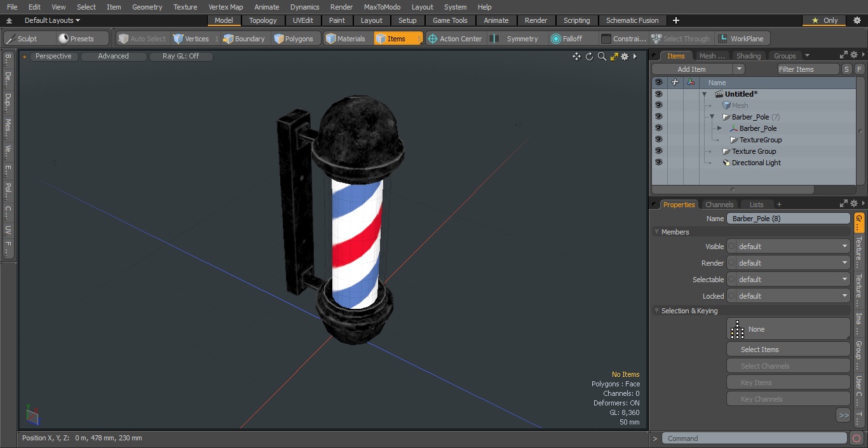Maximize the viewport with the yellow arrows icon
Viewport: 868px width, 448px height.
click(x=614, y=57)
